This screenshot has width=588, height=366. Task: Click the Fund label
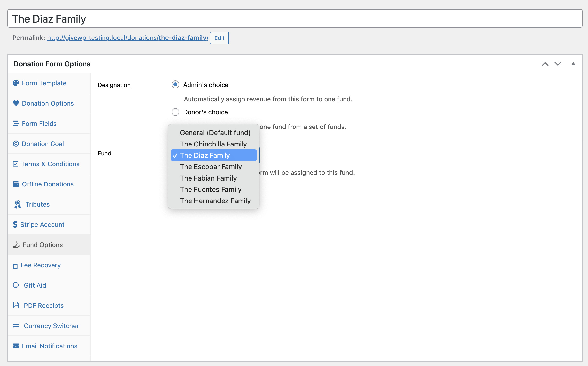point(104,153)
